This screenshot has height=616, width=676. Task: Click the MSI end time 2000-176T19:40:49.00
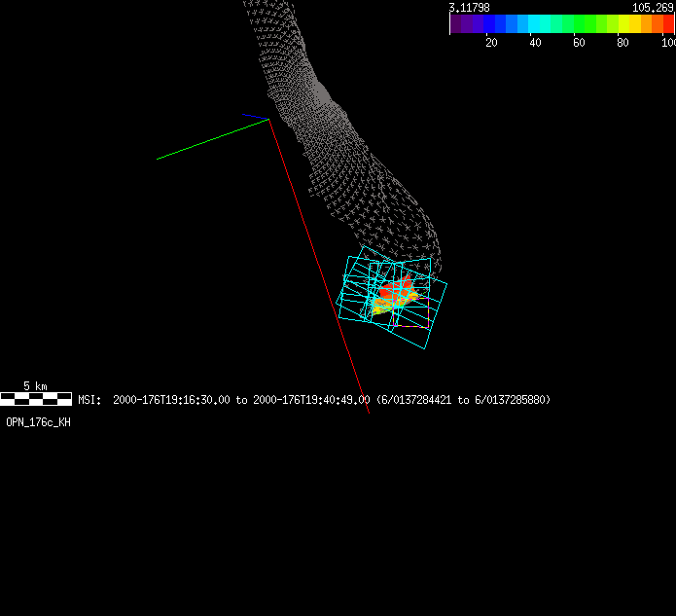point(311,400)
